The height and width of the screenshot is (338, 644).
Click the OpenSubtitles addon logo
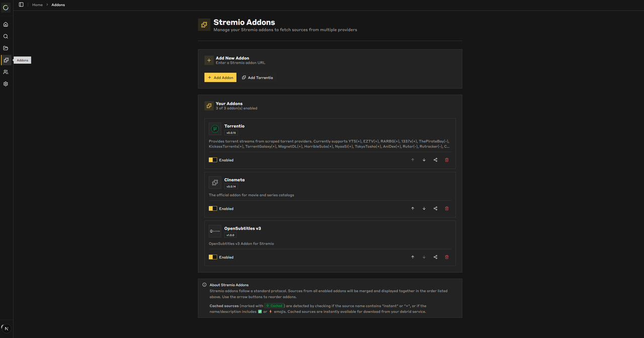coord(215,231)
